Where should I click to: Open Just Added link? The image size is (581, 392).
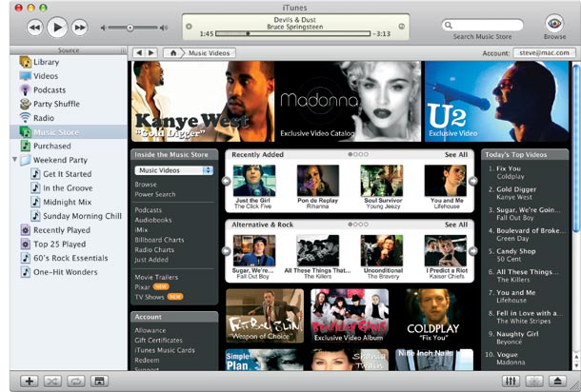151,260
